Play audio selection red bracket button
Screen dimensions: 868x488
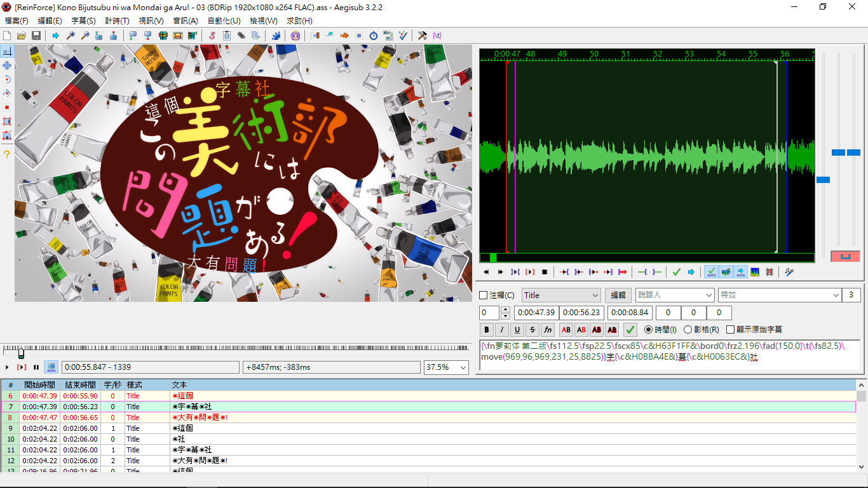coord(529,272)
